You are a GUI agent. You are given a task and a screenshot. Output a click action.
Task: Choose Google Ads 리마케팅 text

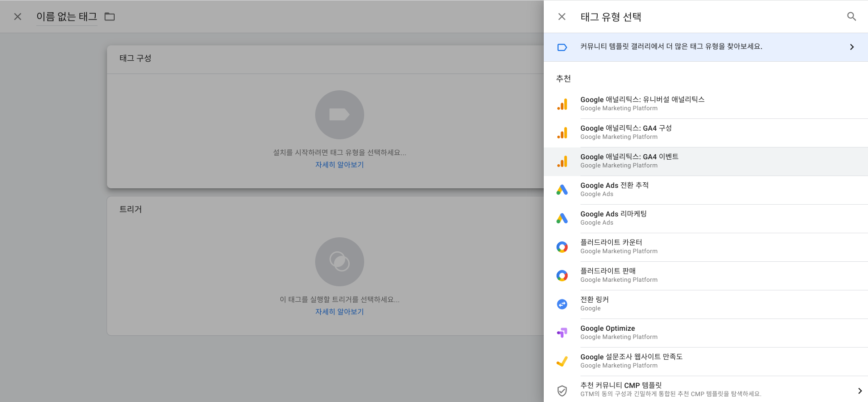point(614,214)
